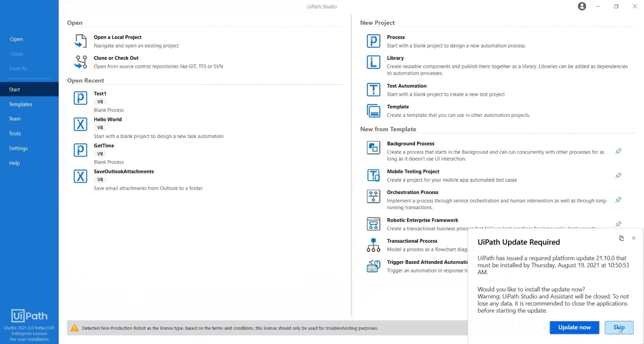Open the Test1 recent project icon
The width and height of the screenshot is (644, 344).
(80, 98)
